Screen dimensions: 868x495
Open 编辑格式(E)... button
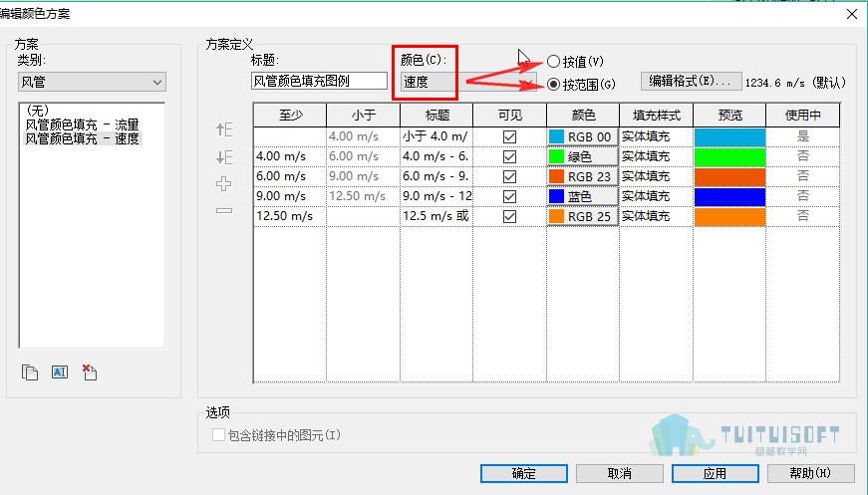point(691,82)
